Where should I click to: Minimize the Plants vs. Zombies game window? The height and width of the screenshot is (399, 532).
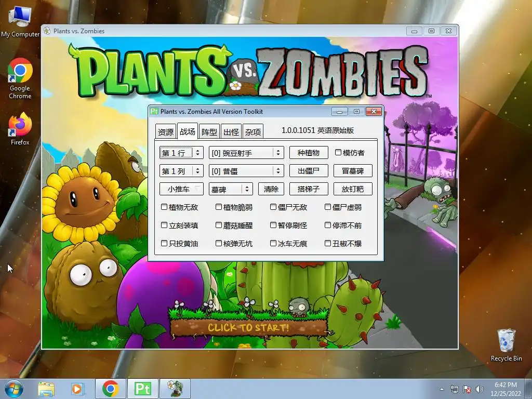point(414,31)
